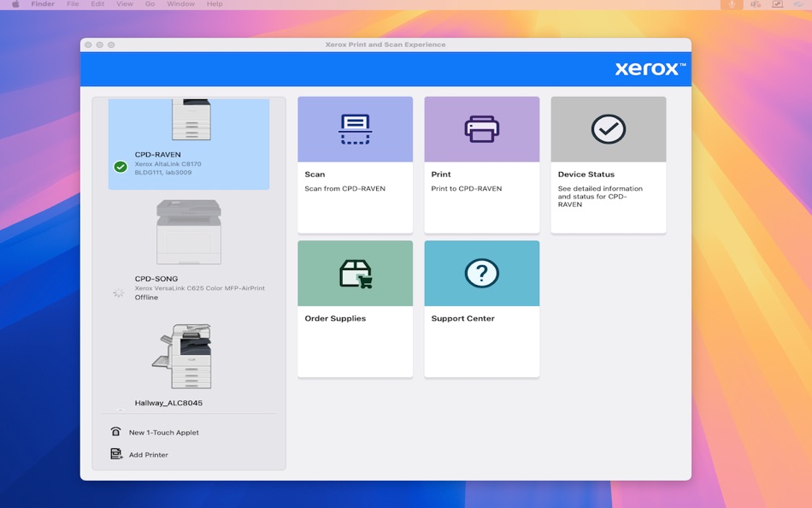Click the Support Center label
The height and width of the screenshot is (508, 812).
click(463, 318)
